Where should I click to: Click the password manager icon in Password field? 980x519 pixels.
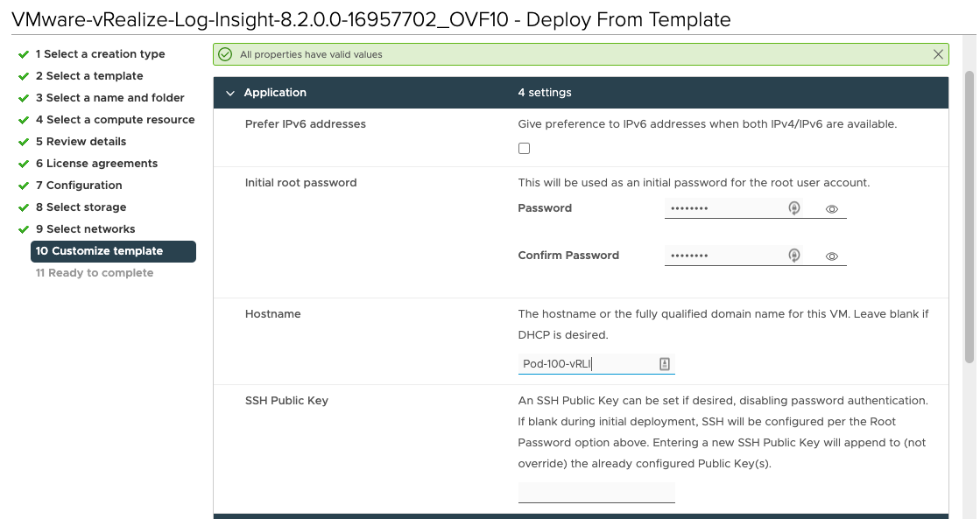[x=794, y=208]
